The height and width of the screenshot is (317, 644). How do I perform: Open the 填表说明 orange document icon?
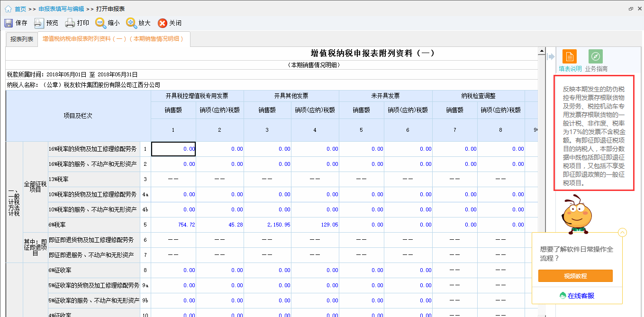pyautogui.click(x=570, y=56)
